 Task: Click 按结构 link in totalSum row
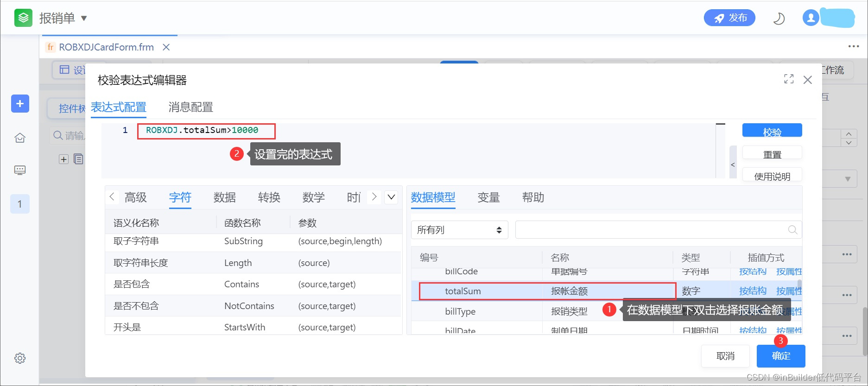click(753, 291)
